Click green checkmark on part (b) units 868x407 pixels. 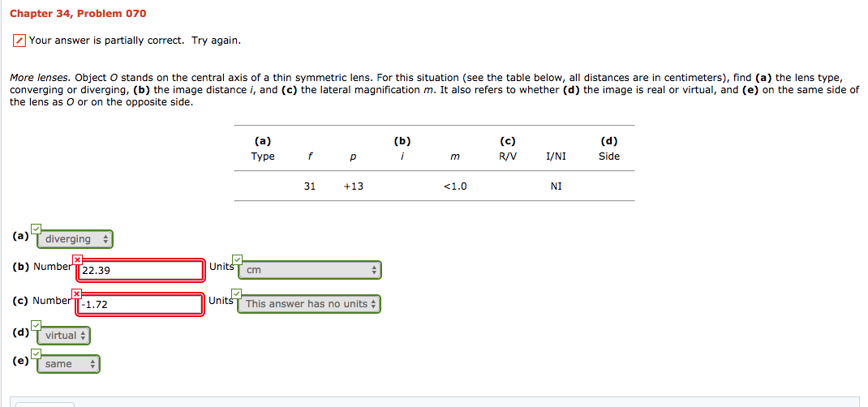pyautogui.click(x=238, y=259)
